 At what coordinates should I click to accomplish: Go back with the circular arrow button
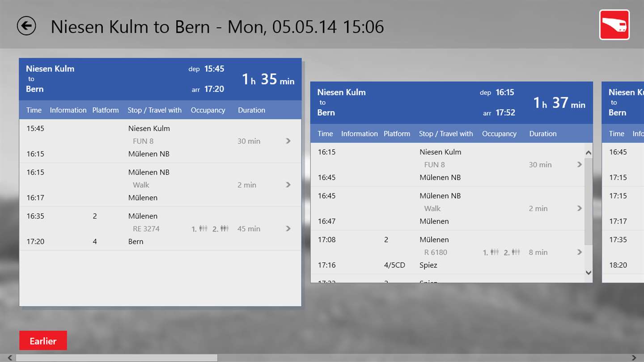coord(26,26)
